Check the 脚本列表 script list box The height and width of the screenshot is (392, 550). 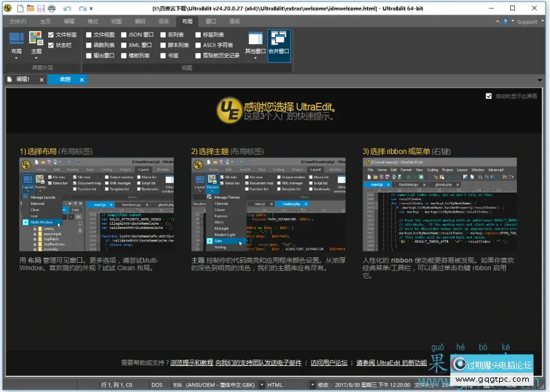[x=163, y=45]
